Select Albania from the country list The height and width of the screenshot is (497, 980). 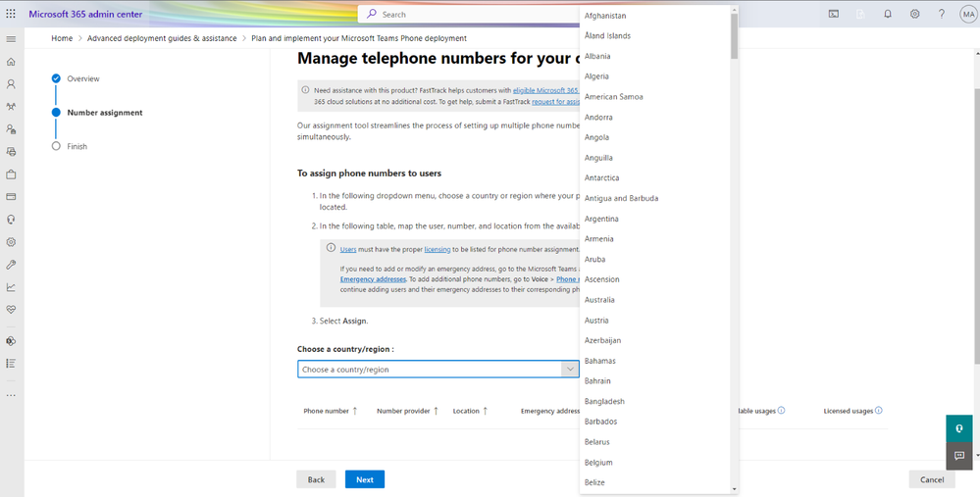(655, 56)
